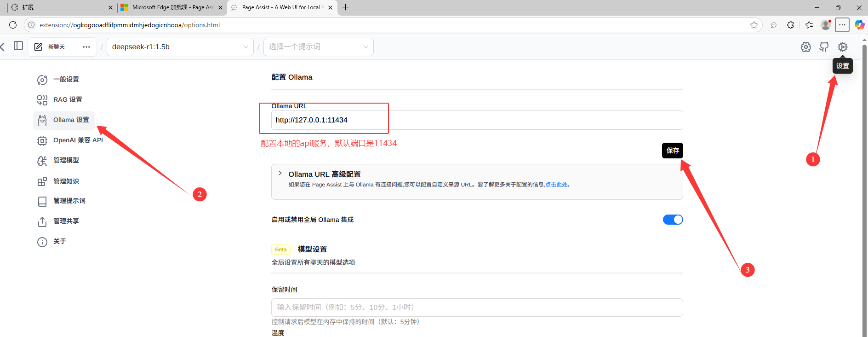The image size is (868, 337).
Task: Click the Beta badge label
Action: [281, 250]
